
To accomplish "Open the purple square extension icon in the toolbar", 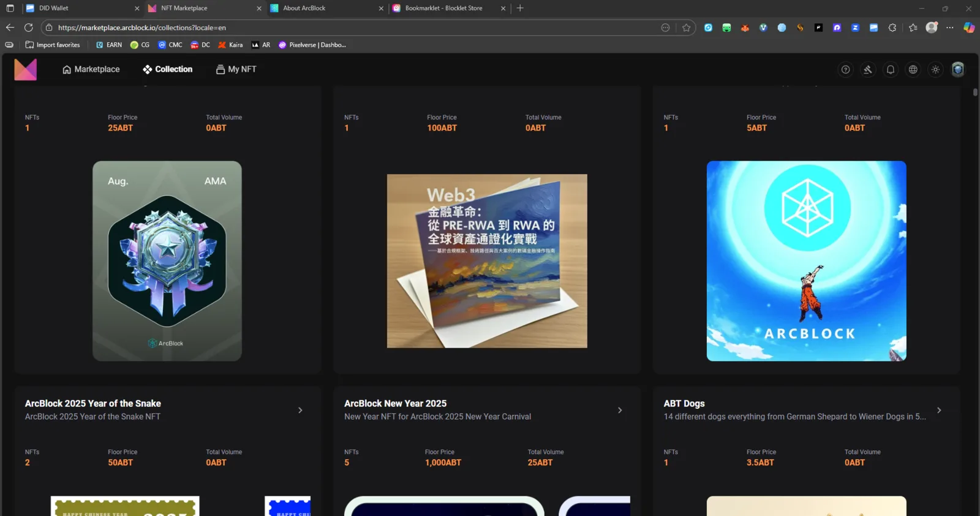I will [x=837, y=28].
